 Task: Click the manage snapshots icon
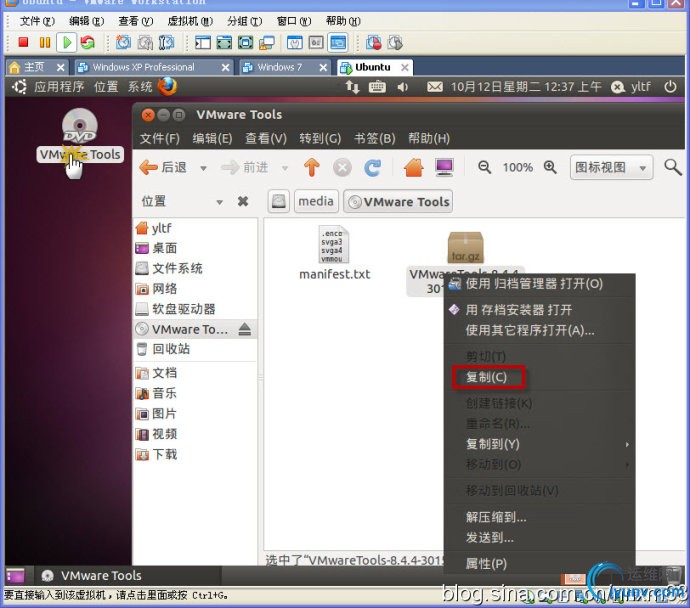(x=166, y=43)
